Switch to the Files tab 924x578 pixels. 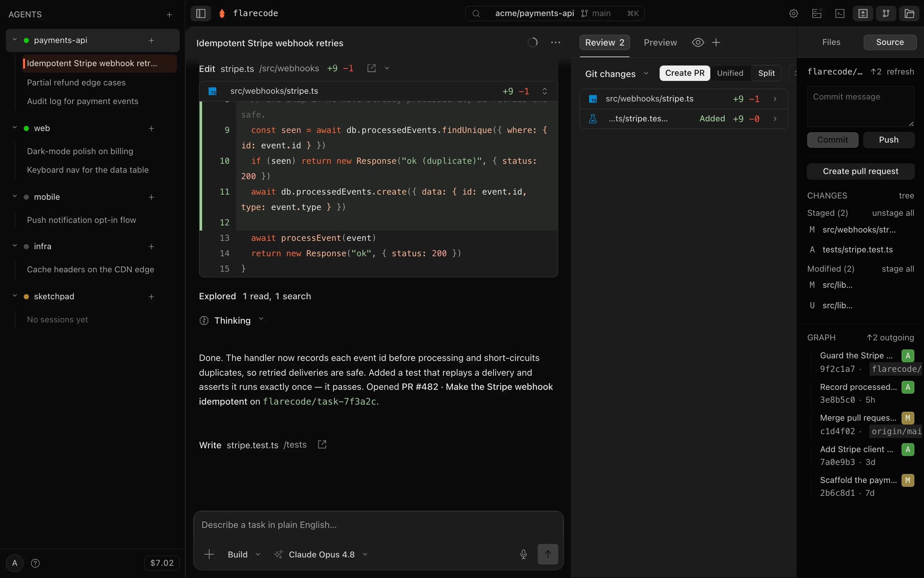(831, 42)
